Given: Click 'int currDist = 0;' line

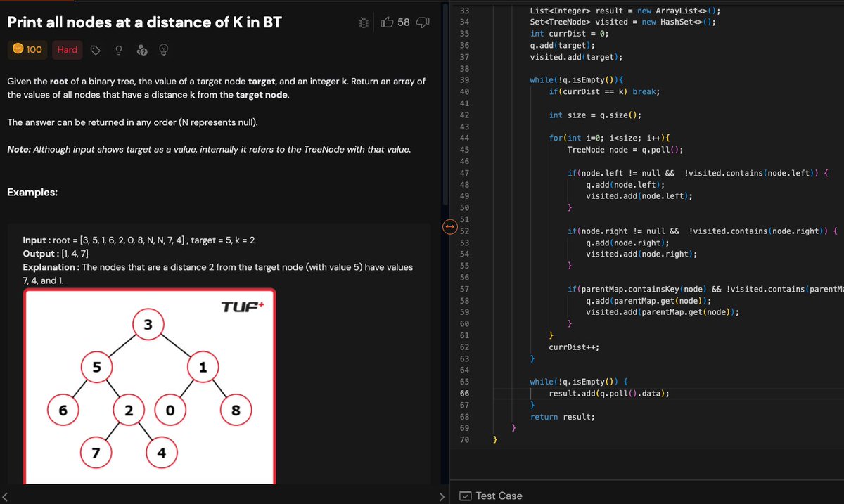Looking at the screenshot, I should click(570, 34).
